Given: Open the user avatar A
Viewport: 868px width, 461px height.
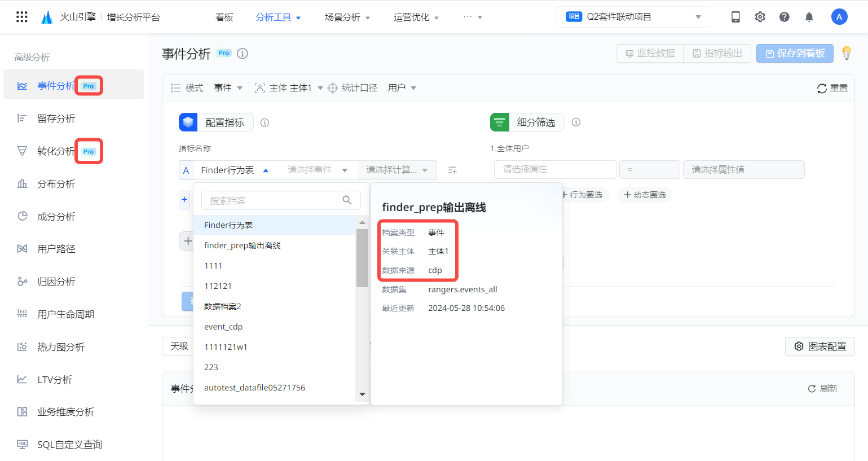Looking at the screenshot, I should point(839,17).
